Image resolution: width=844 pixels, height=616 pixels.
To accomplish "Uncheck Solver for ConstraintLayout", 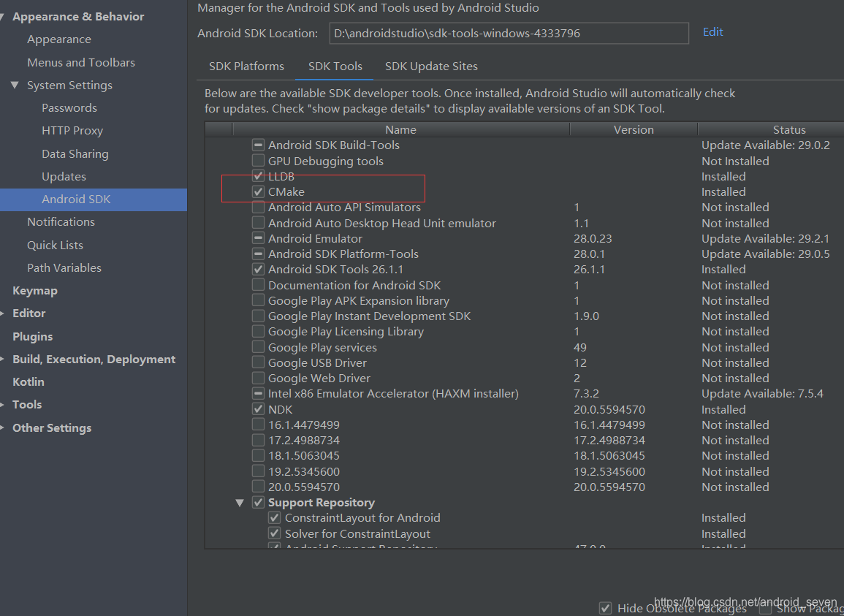I will [275, 533].
